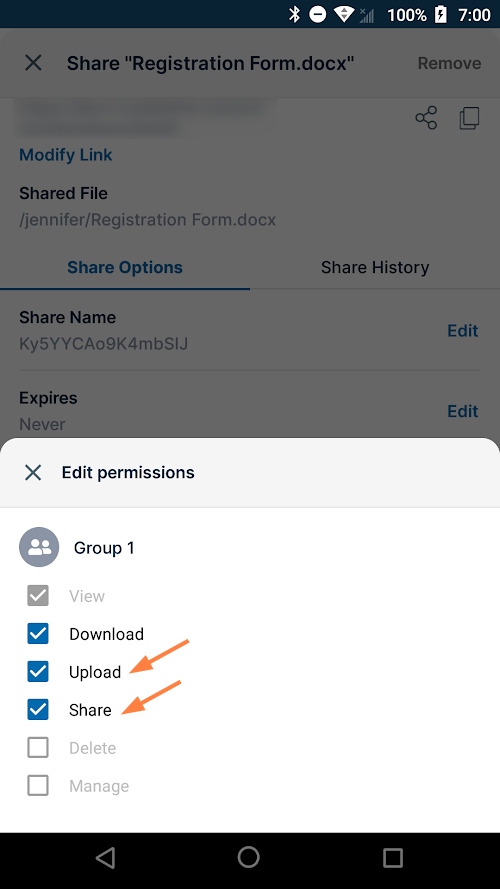The width and height of the screenshot is (500, 889).
Task: Enable the Delete permission checkbox
Action: (38, 748)
